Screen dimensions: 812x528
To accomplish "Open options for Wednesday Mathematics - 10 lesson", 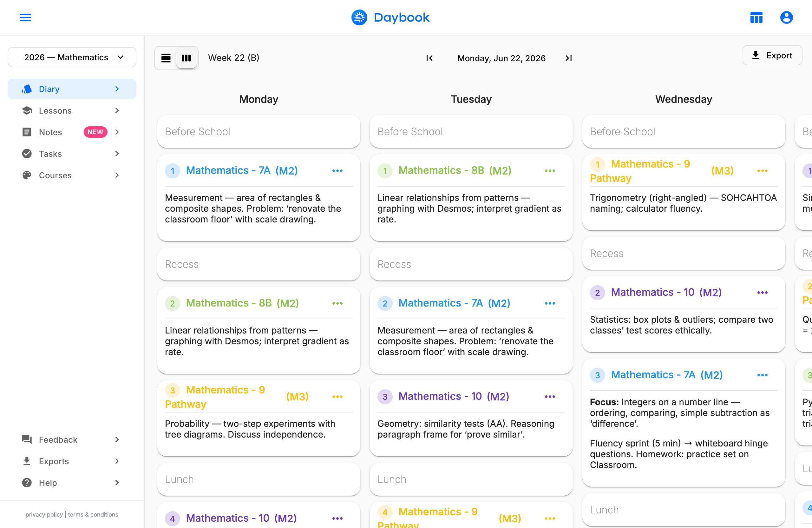I will tap(763, 293).
